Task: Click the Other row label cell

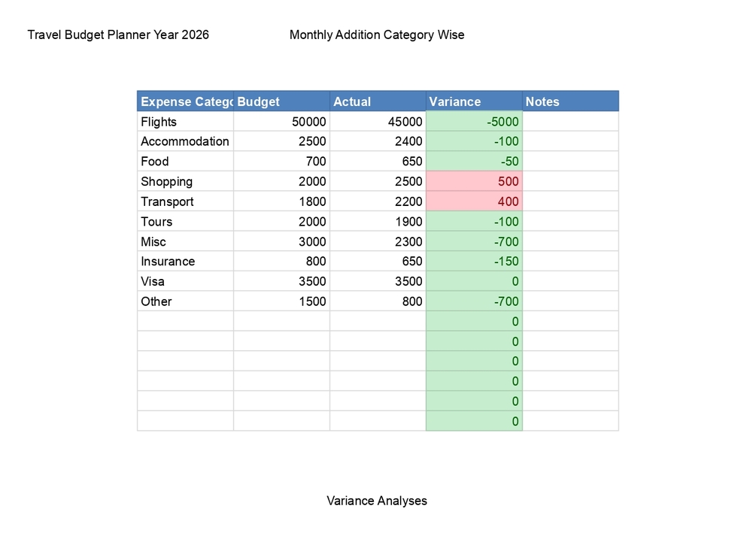Action: coord(185,301)
